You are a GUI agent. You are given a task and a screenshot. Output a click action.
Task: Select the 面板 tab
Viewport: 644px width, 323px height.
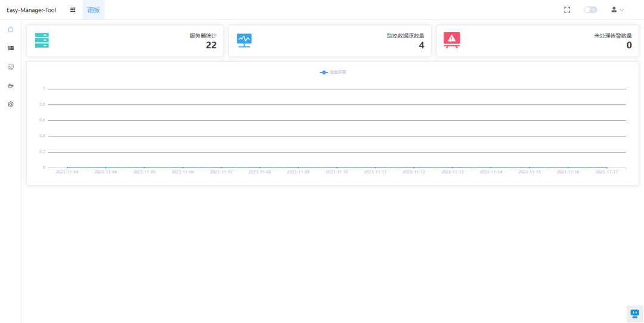pyautogui.click(x=94, y=10)
